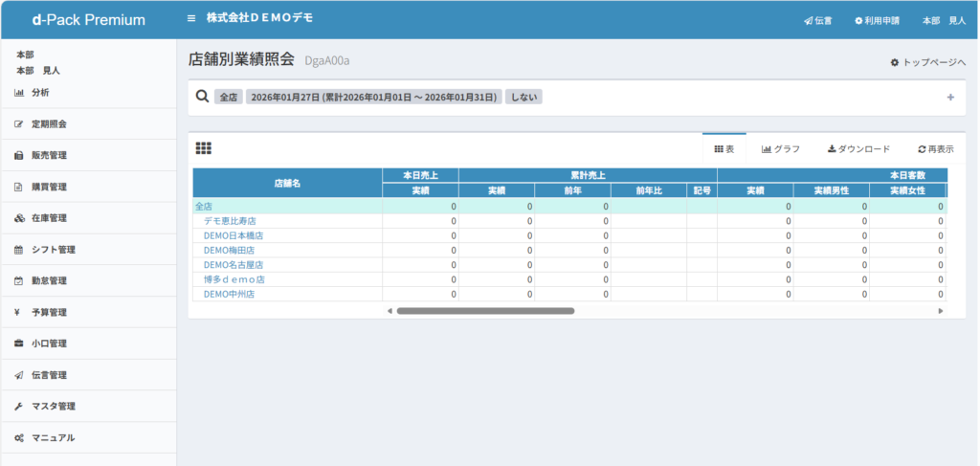Switch to the 表 tab
The height and width of the screenshot is (466, 980).
724,149
